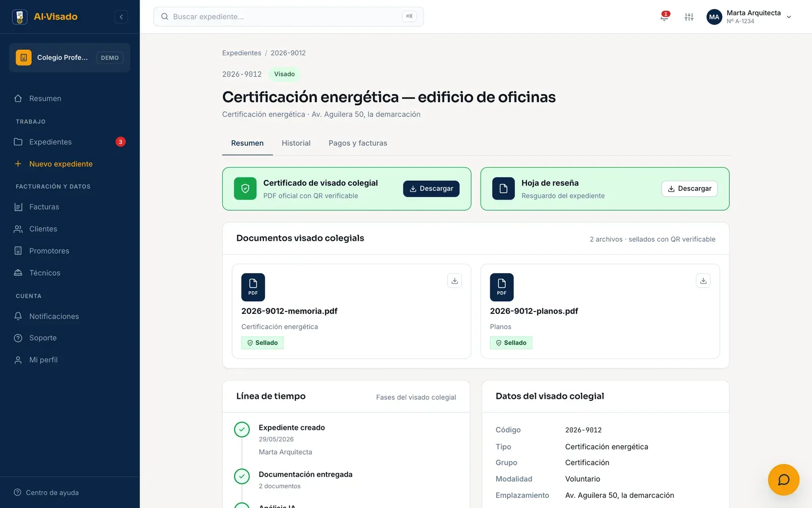Create a Nuevo expediente
The height and width of the screenshot is (508, 812).
70,164
